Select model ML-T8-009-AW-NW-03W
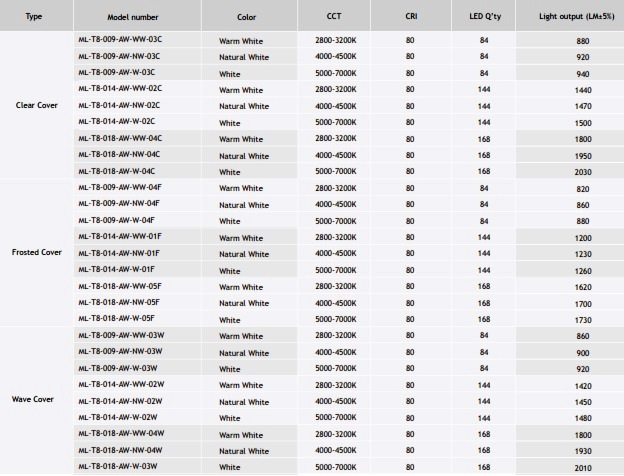The height and width of the screenshot is (476, 624). [x=120, y=351]
